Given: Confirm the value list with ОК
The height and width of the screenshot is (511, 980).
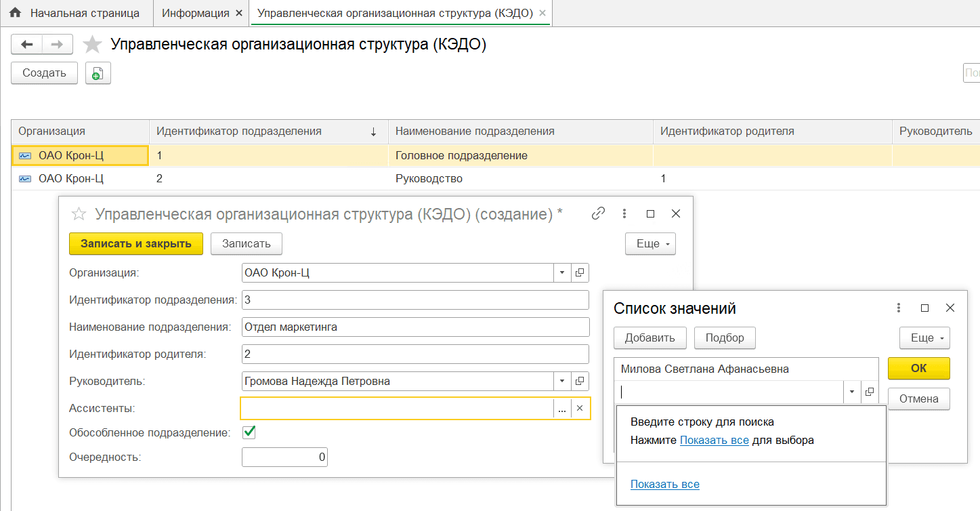Looking at the screenshot, I should pos(918,368).
